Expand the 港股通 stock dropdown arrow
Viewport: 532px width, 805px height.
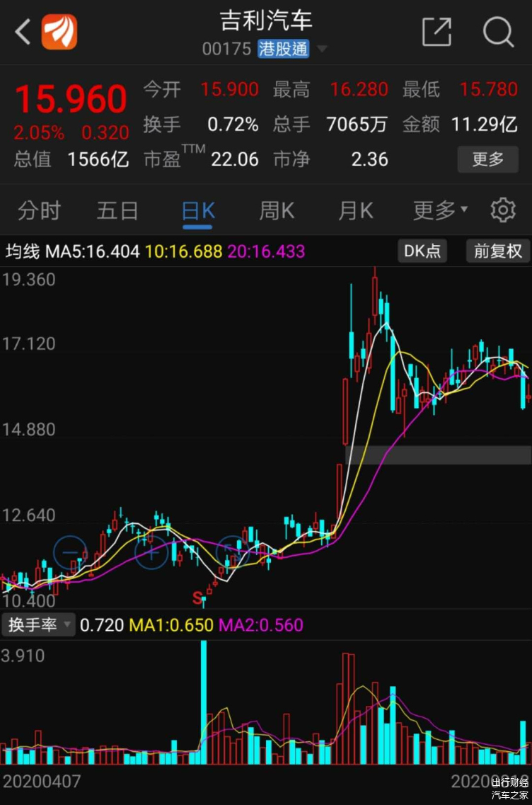click(322, 50)
